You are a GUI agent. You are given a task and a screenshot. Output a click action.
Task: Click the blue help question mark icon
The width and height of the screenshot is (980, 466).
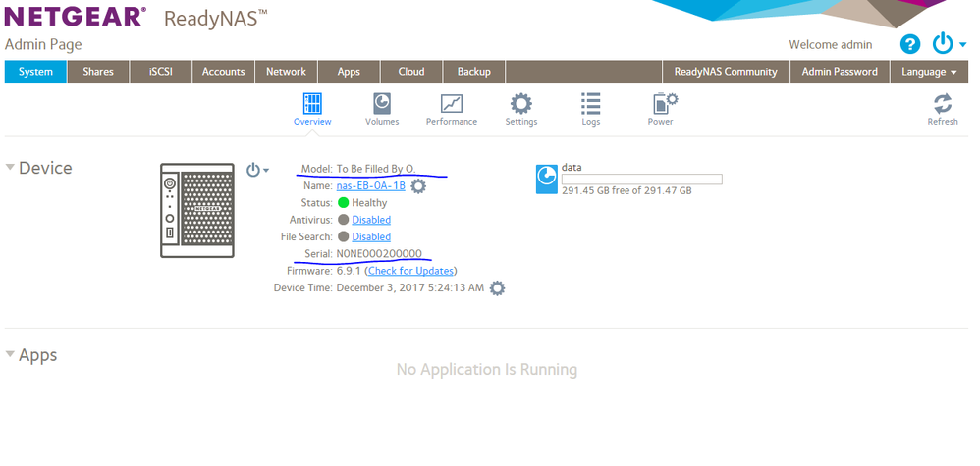coord(910,44)
